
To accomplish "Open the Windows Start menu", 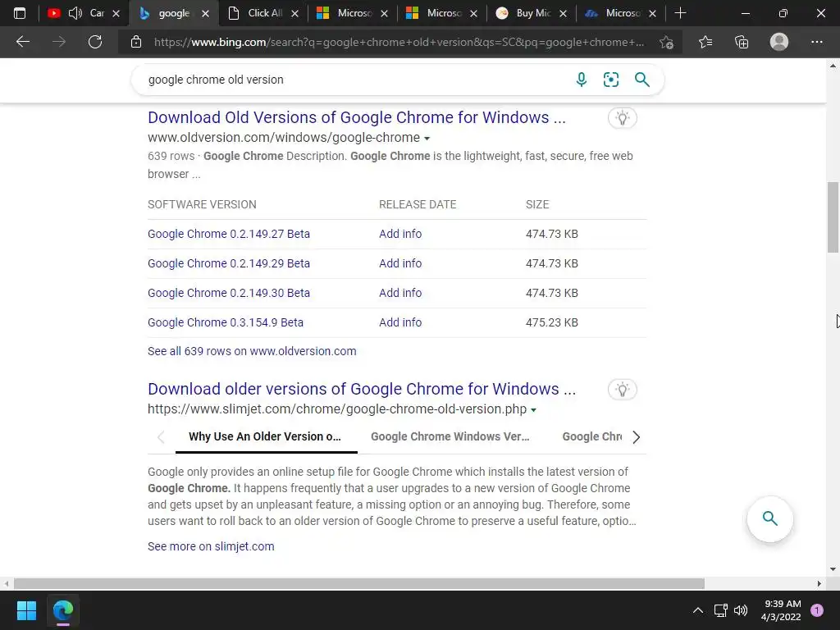I will click(26, 610).
